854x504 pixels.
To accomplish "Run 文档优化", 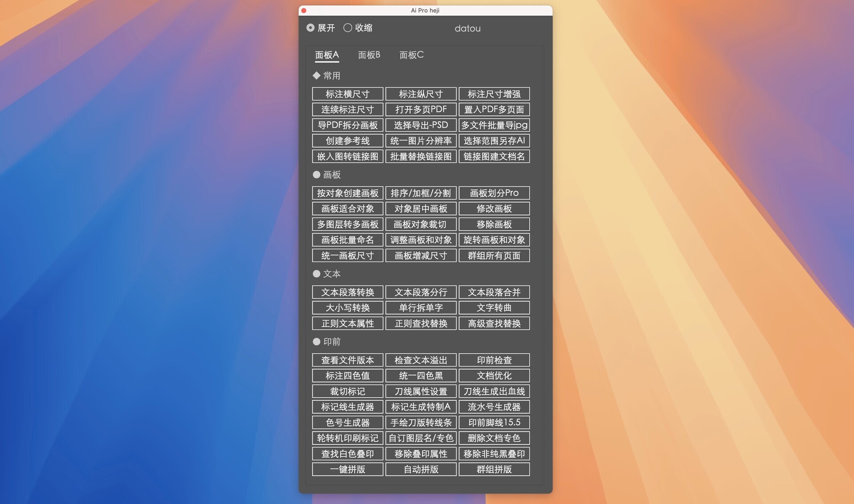I will 494,375.
